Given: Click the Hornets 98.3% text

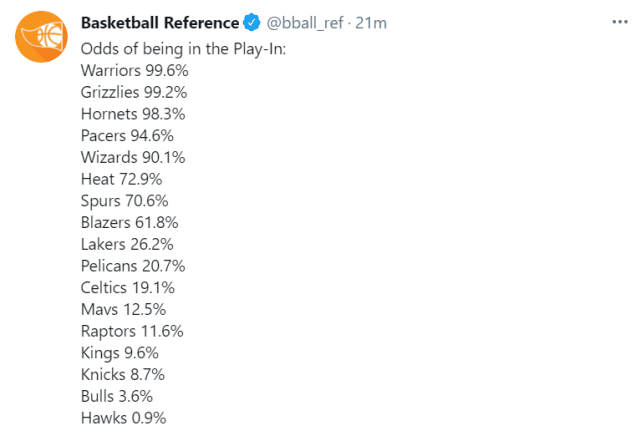Looking at the screenshot, I should tap(133, 114).
